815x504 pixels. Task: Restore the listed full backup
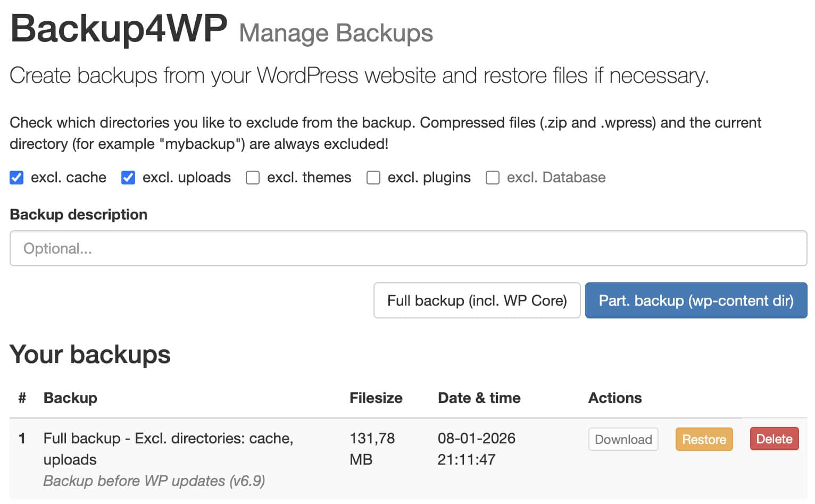point(704,439)
